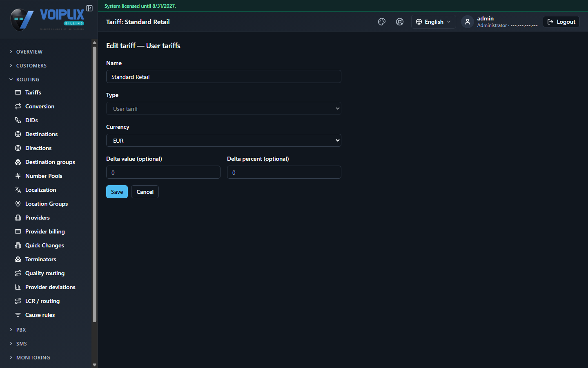Click the sidebar scrollbar up arrow

95,43
